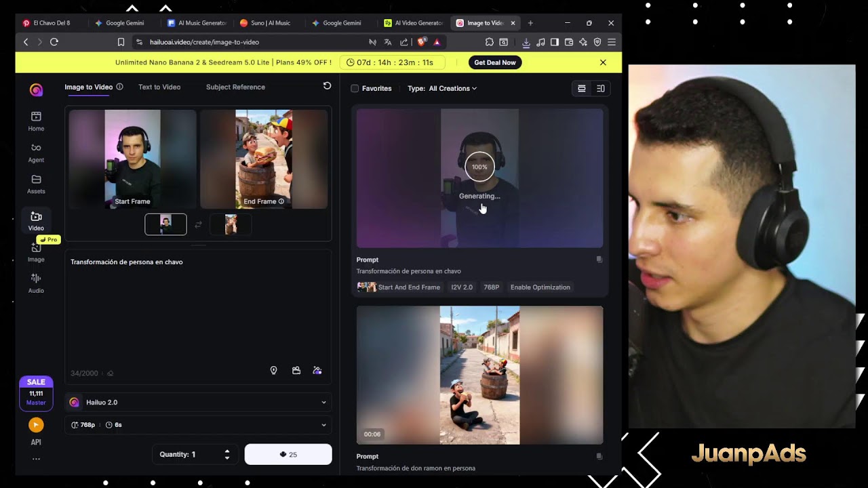
Task: Click the I2V 2.0 tag
Action: [462, 287]
